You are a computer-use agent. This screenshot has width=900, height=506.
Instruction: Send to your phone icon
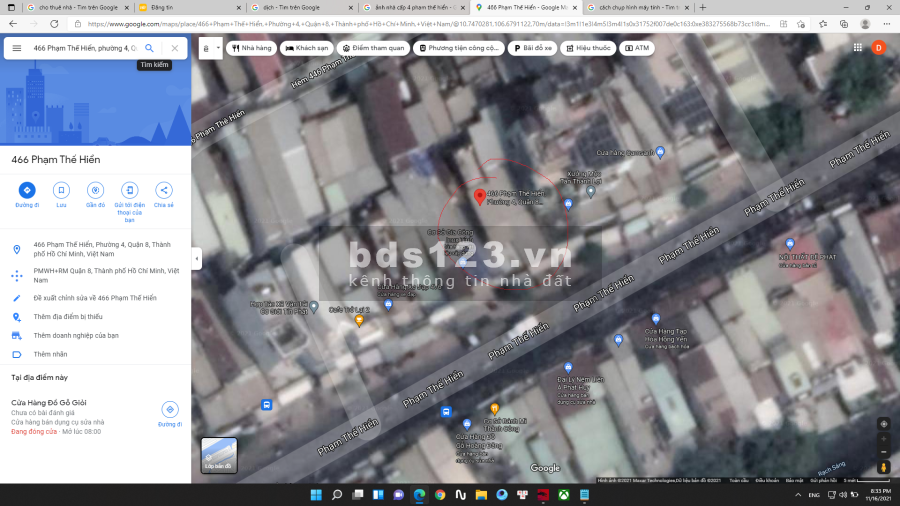(x=130, y=190)
